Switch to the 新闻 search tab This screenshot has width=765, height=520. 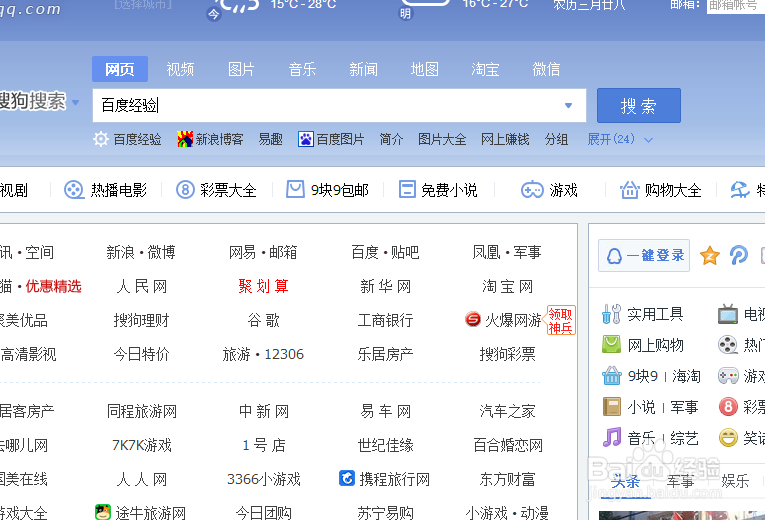pos(363,69)
